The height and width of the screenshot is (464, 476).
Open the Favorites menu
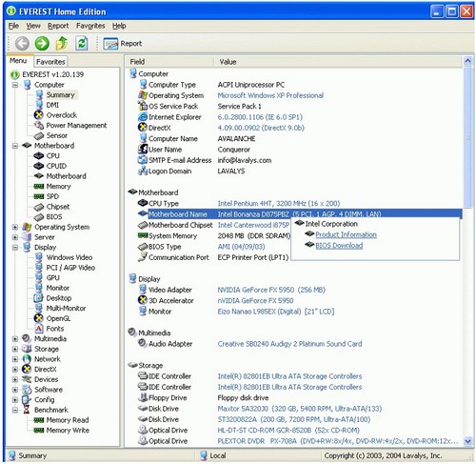click(90, 26)
